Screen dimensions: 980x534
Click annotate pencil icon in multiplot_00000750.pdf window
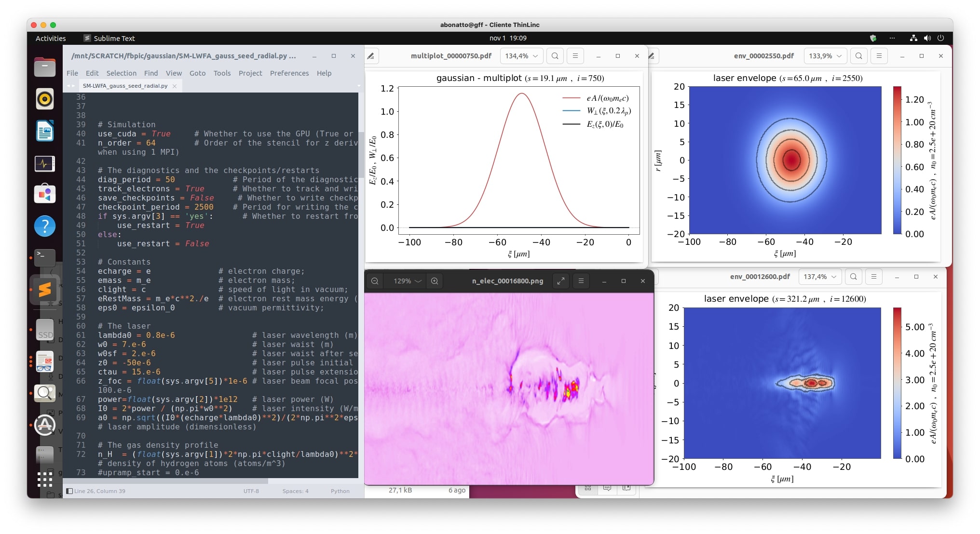coord(371,56)
